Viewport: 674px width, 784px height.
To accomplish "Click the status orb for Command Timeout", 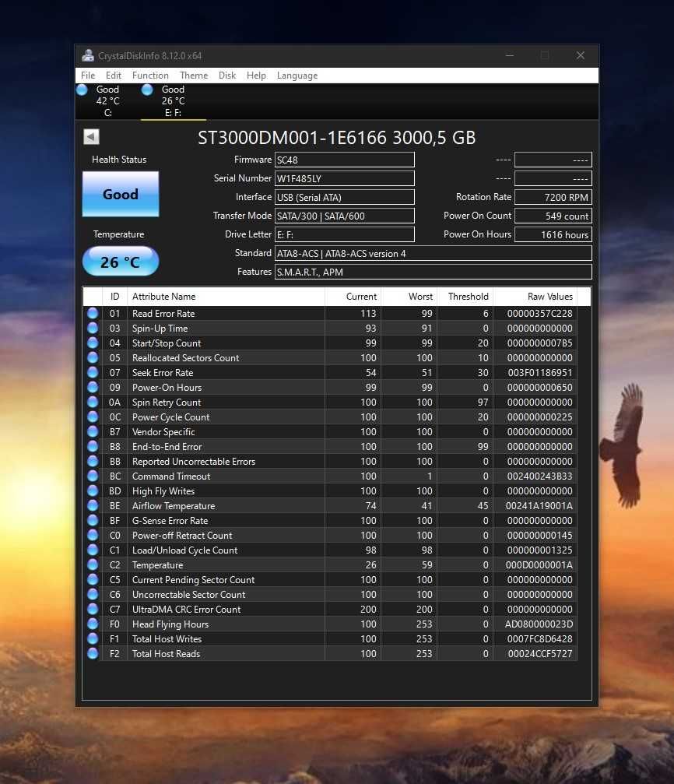I will click(93, 476).
